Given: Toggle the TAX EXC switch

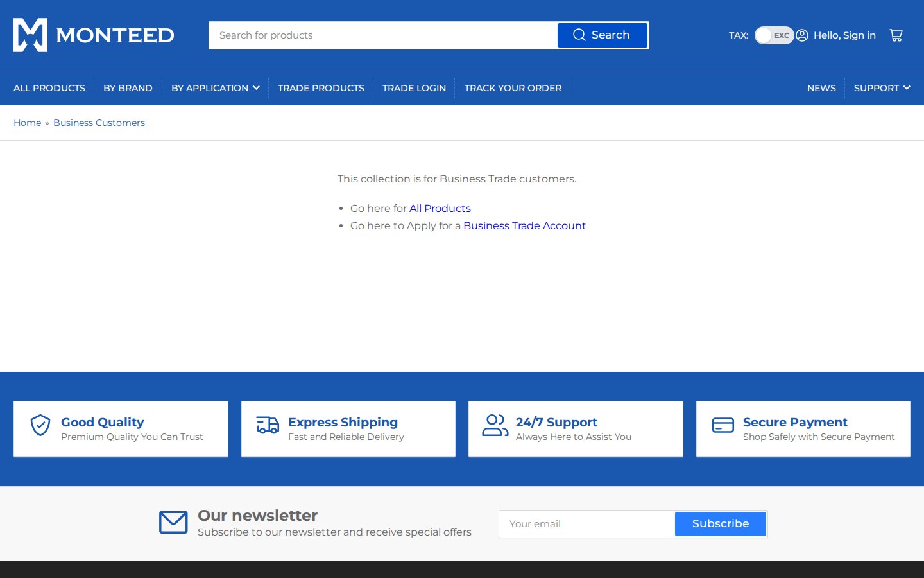Looking at the screenshot, I should click(x=774, y=35).
